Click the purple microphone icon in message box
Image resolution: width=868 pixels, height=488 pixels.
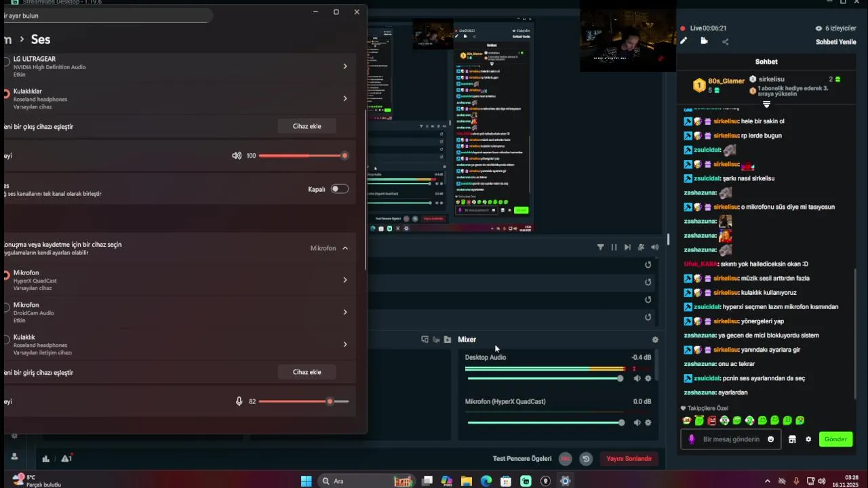692,439
